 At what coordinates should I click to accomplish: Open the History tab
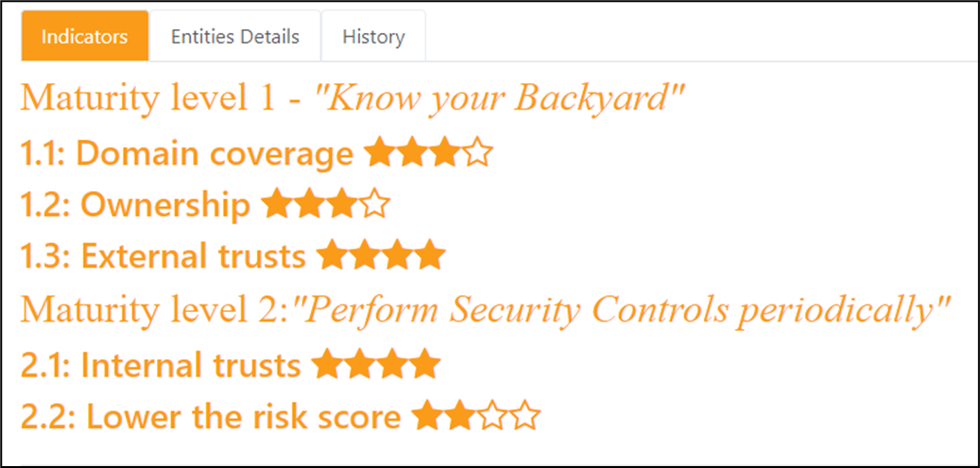click(373, 36)
